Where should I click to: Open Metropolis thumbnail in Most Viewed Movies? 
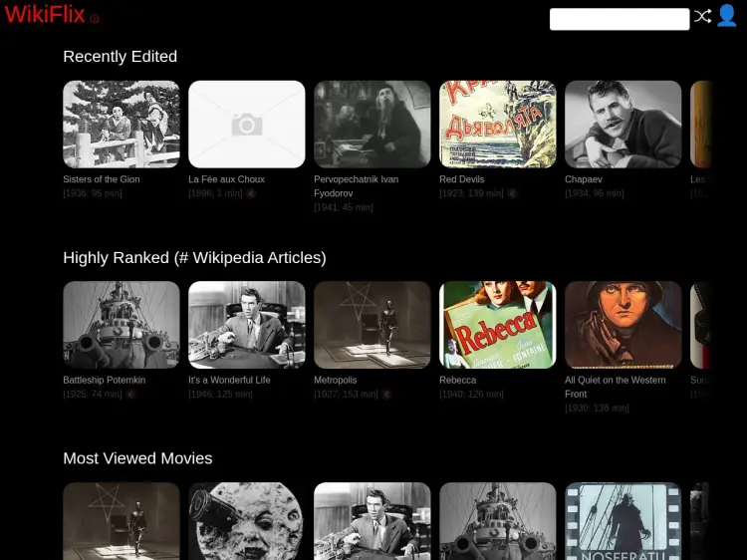point(121,521)
